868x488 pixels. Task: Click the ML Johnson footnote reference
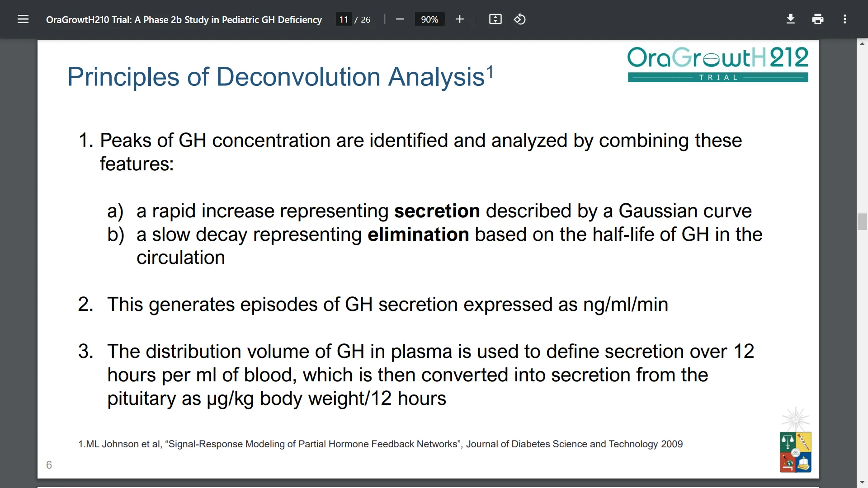tap(380, 444)
